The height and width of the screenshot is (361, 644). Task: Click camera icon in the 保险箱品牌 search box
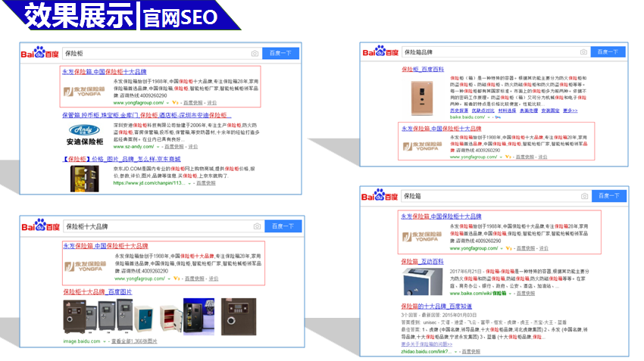tap(583, 52)
